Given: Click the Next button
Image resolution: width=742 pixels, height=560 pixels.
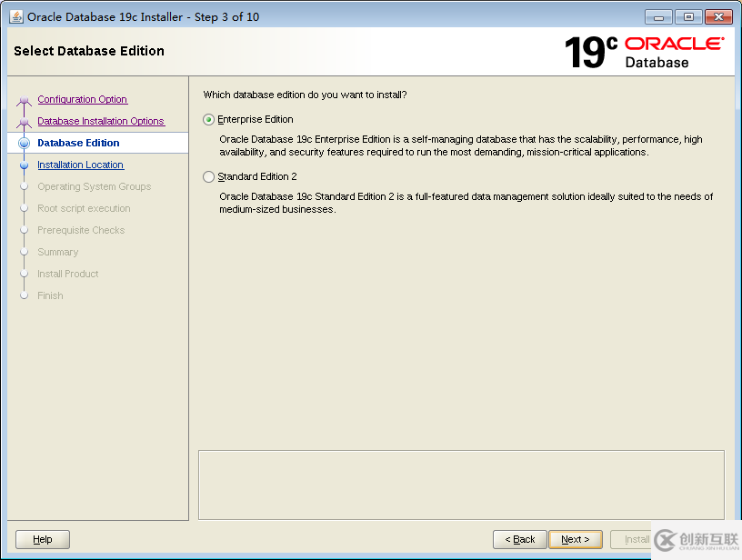Looking at the screenshot, I should 576,539.
